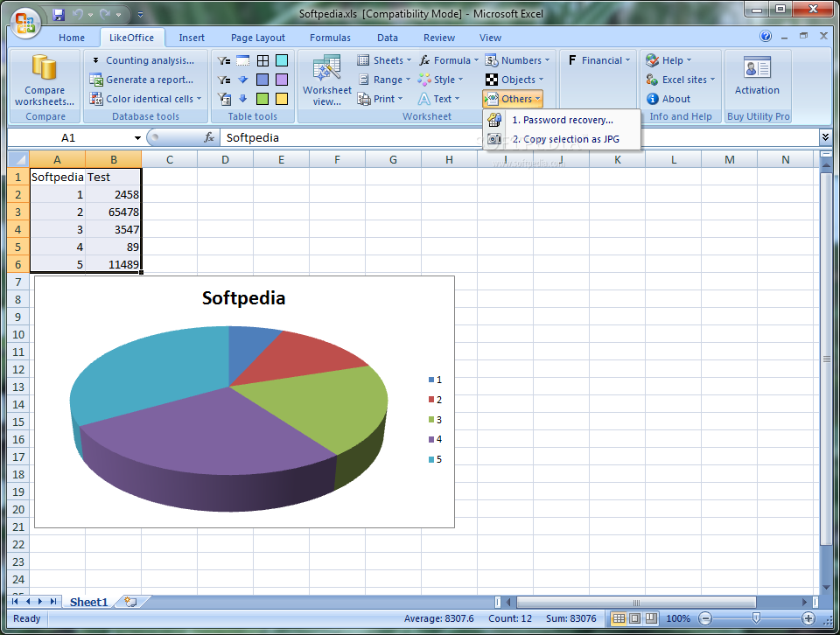The width and height of the screenshot is (840, 635).
Task: Click the About button
Action: tap(668, 99)
